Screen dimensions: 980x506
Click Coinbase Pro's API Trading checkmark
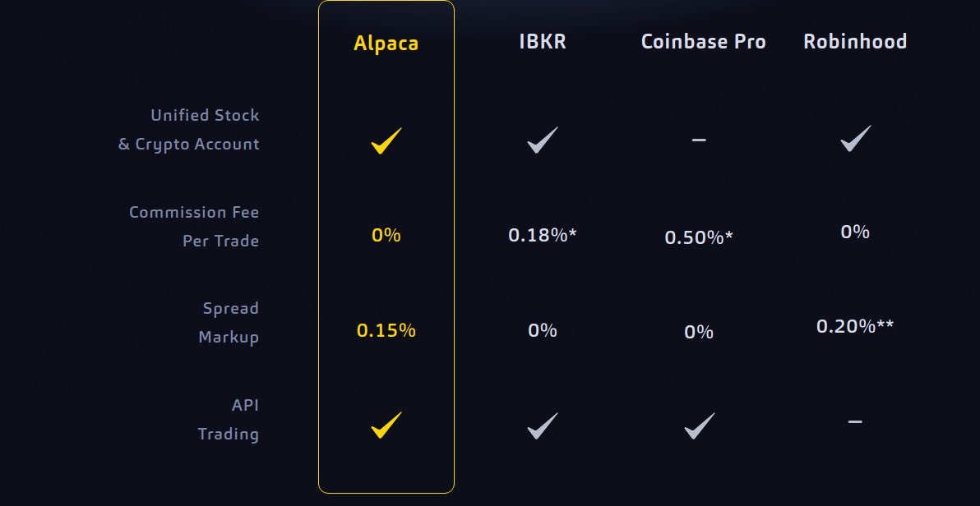click(x=699, y=425)
